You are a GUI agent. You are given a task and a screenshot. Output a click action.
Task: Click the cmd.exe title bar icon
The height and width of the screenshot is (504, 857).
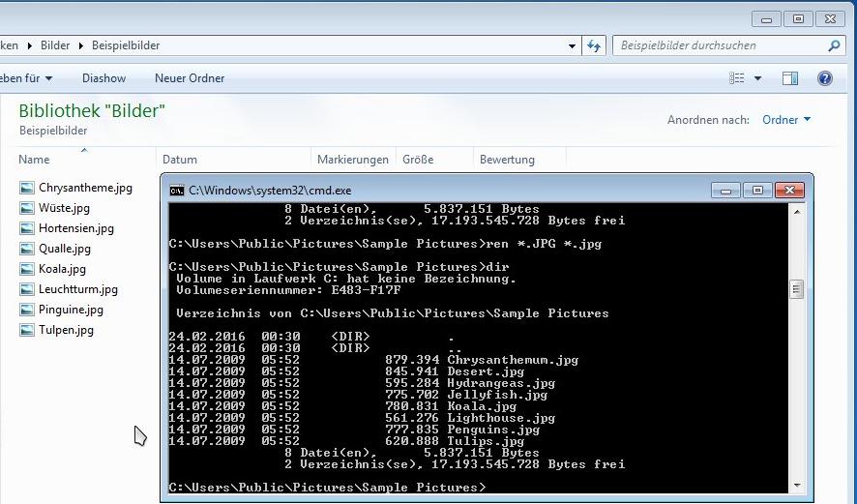pos(177,191)
